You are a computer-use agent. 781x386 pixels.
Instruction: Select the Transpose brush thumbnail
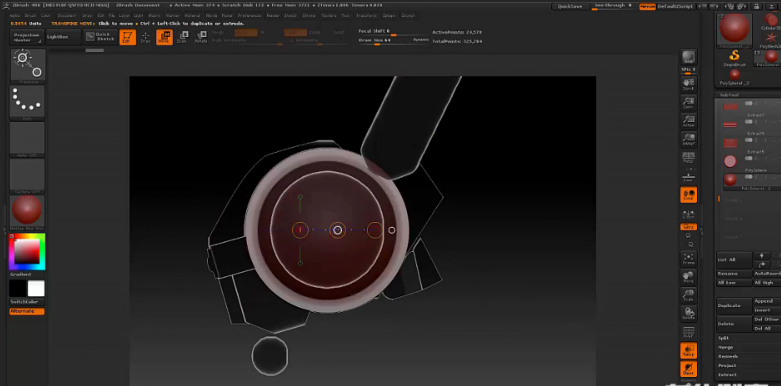(27, 65)
